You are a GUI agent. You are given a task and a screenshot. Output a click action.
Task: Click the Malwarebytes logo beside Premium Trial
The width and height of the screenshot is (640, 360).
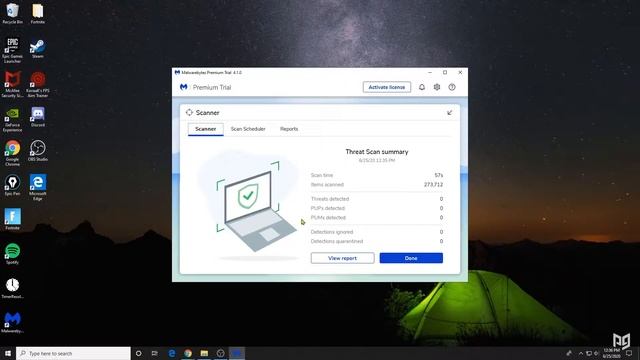(x=184, y=87)
